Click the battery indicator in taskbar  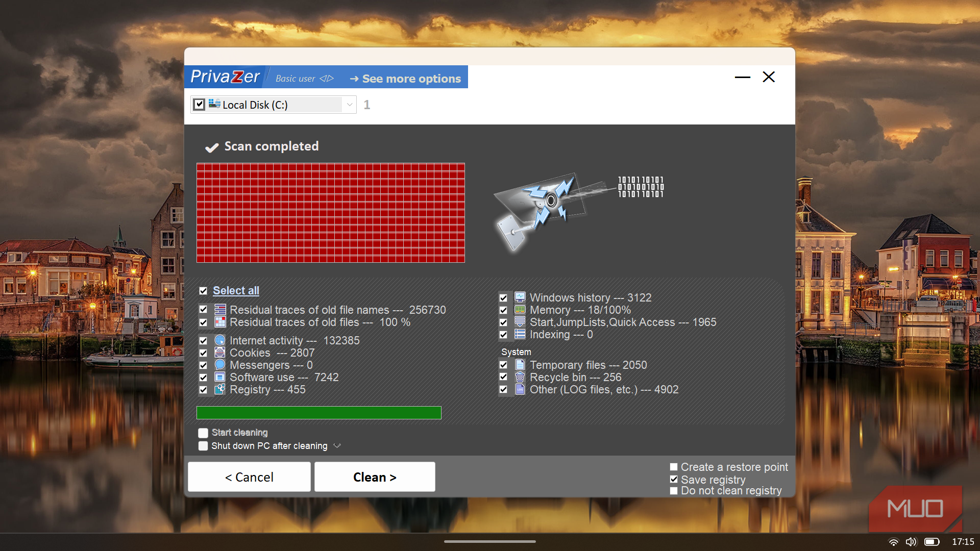[932, 542]
